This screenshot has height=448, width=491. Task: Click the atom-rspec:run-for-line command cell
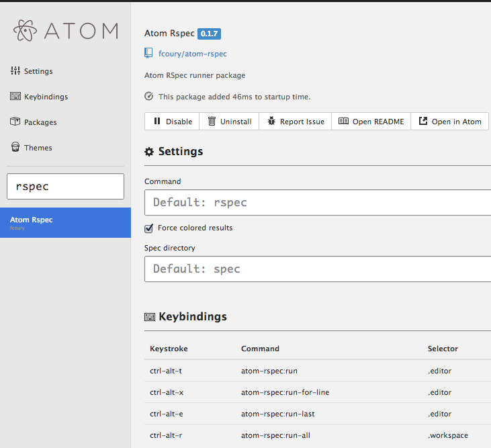(285, 392)
